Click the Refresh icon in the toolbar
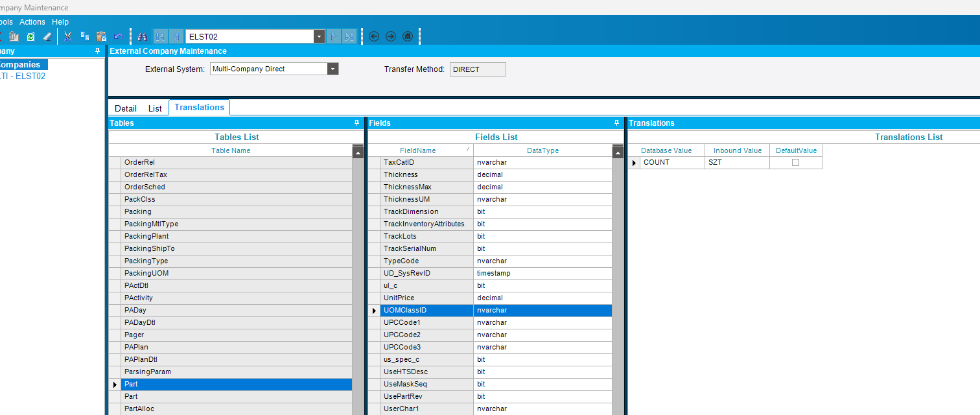The width and height of the screenshot is (980, 415). (30, 36)
